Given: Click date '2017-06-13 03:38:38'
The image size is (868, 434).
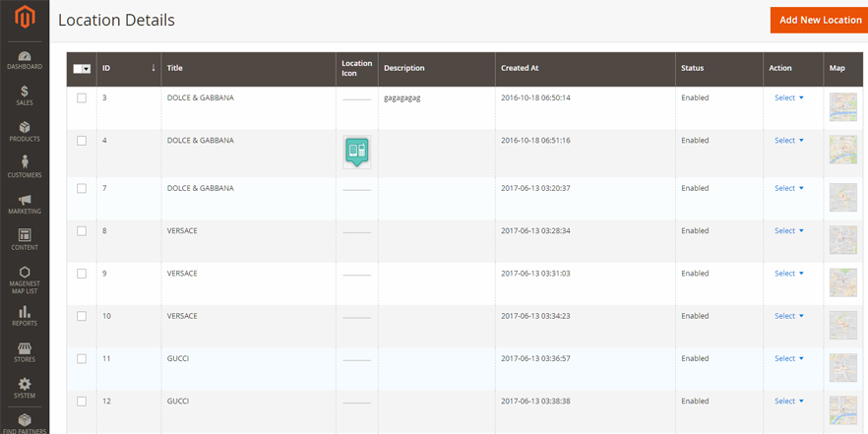Looking at the screenshot, I should [x=535, y=402].
